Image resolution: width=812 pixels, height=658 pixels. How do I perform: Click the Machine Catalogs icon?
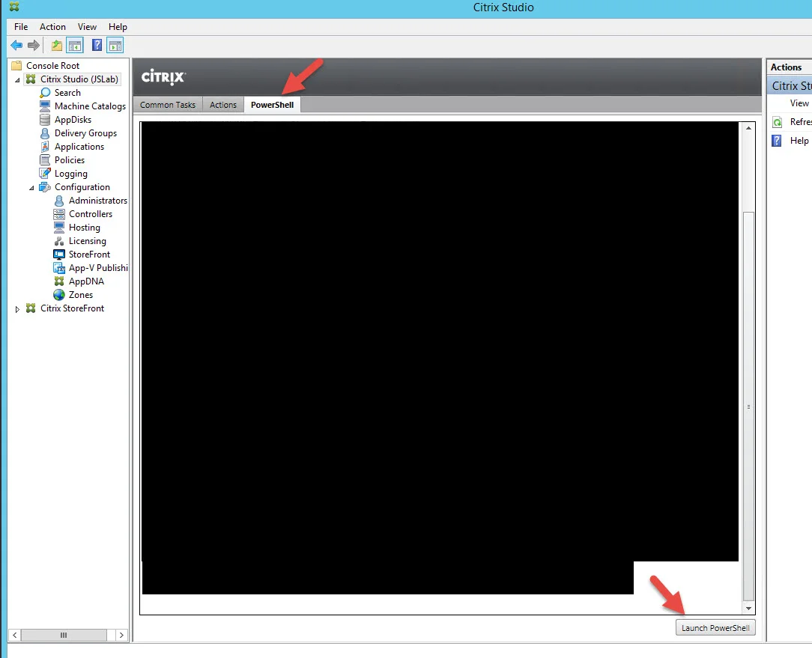45,106
